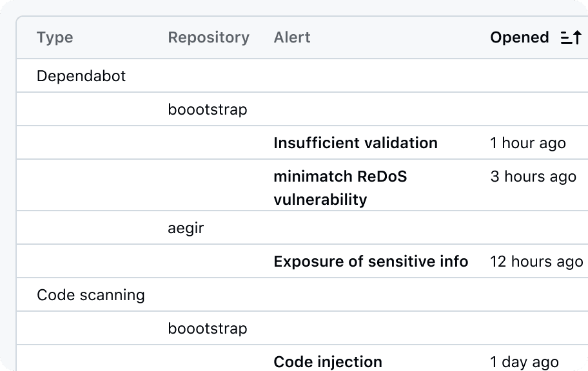Image resolution: width=588 pixels, height=371 pixels.
Task: Click the '1 hour ago' timestamp
Action: coord(527,143)
